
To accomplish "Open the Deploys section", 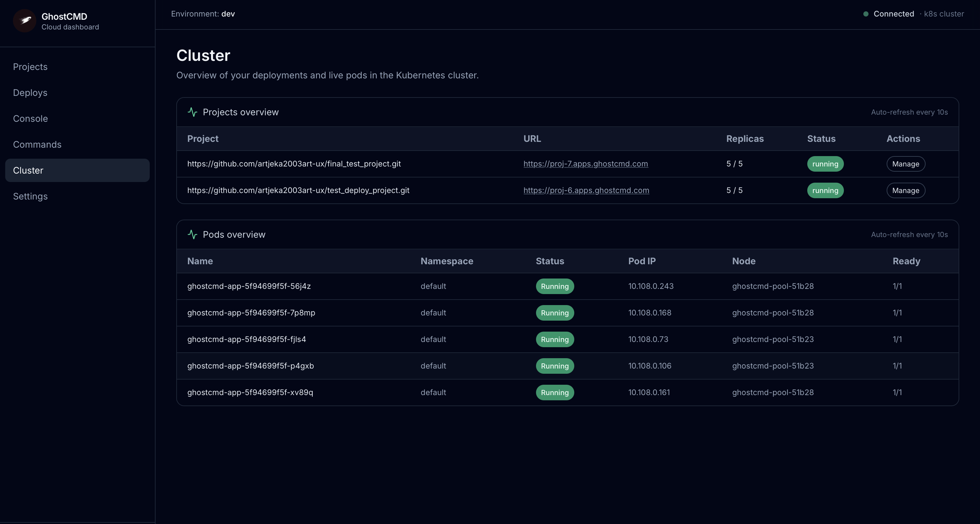I will click(30, 92).
